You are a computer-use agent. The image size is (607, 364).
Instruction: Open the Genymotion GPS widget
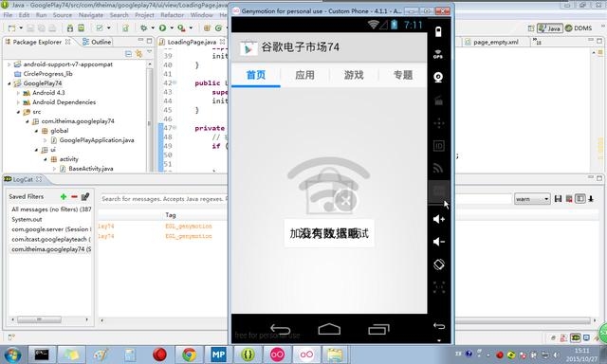438,55
